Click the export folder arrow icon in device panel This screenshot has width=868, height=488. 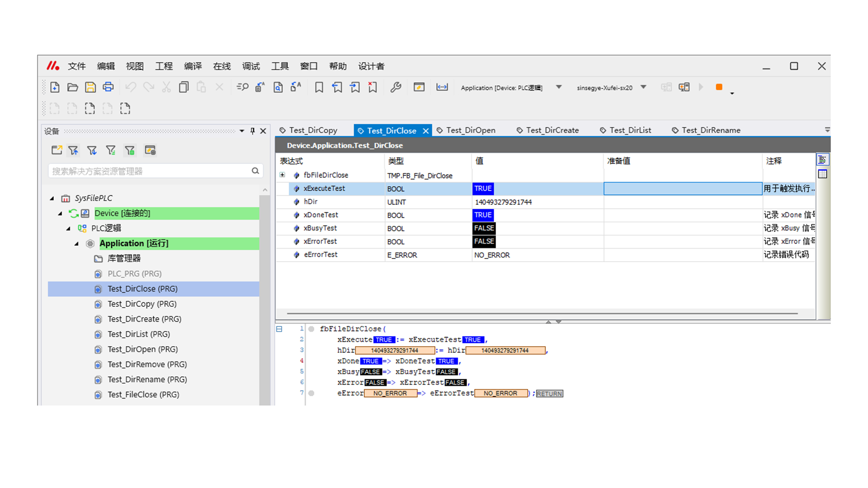tap(57, 150)
